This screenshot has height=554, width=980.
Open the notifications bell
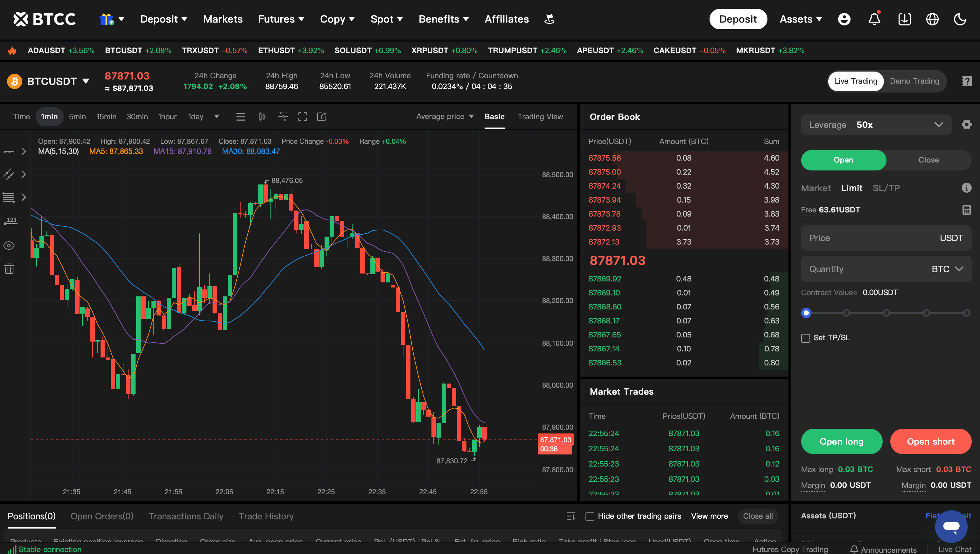click(874, 19)
